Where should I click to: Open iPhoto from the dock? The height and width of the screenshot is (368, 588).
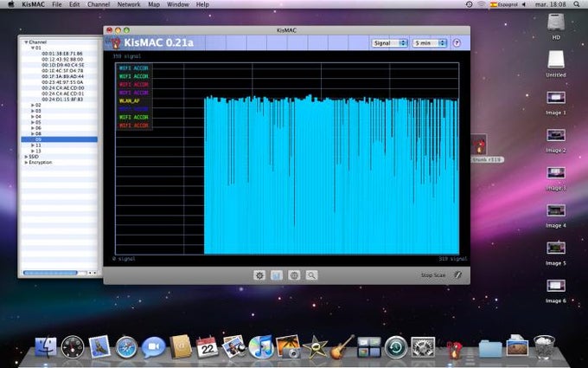tap(288, 346)
